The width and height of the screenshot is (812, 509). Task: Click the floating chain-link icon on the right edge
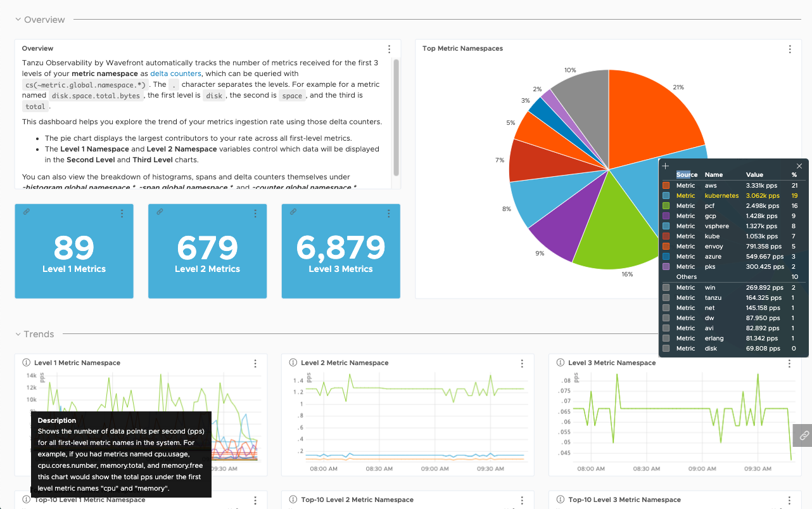(803, 435)
